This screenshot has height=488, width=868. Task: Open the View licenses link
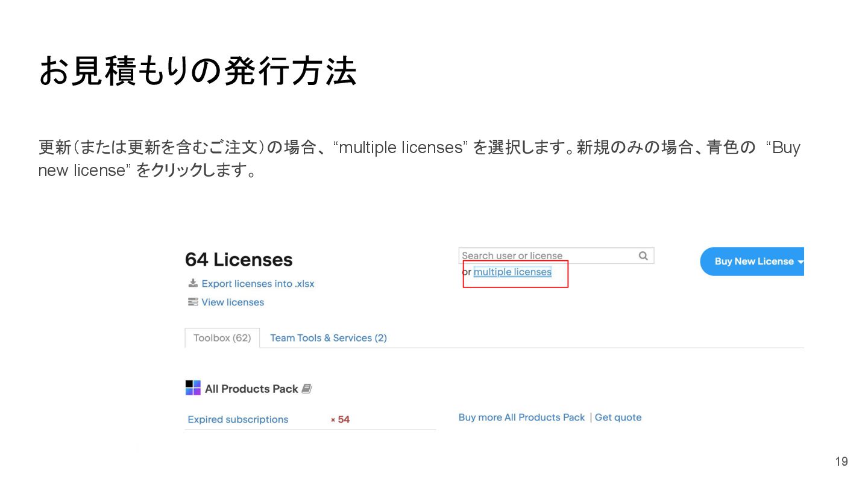click(x=233, y=302)
